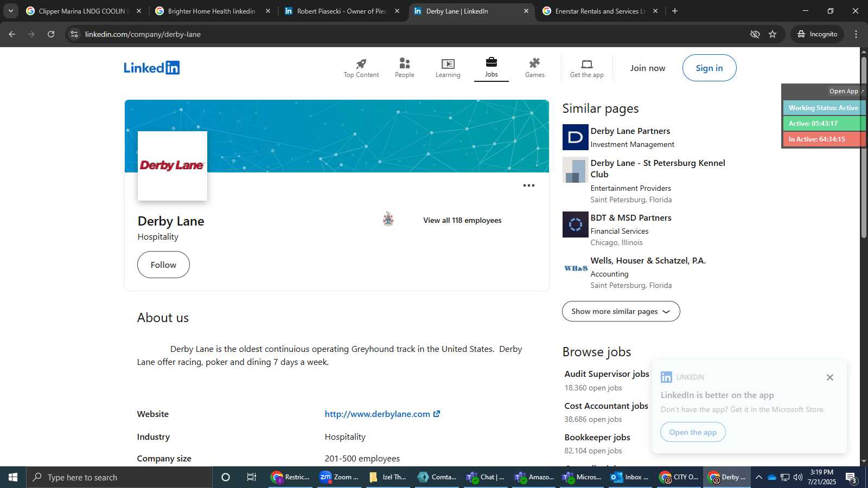The height and width of the screenshot is (488, 868).
Task: Close the Brighter Home Health tab
Action: (267, 11)
